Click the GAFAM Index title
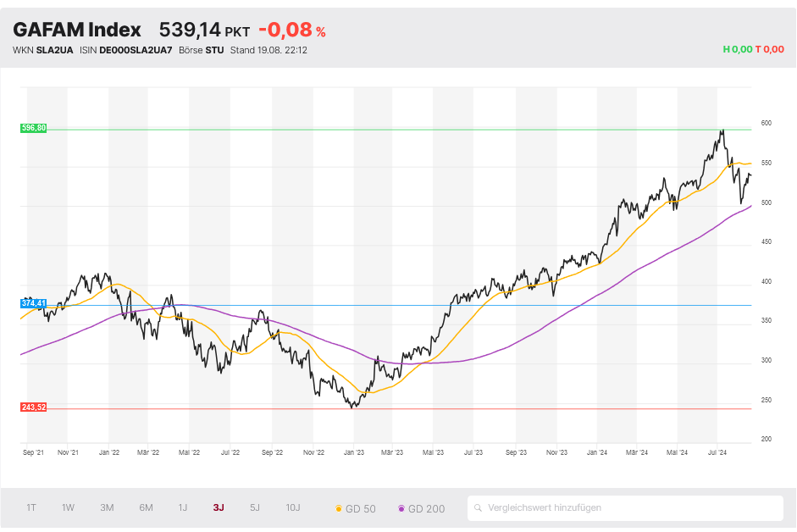 pyautogui.click(x=77, y=30)
